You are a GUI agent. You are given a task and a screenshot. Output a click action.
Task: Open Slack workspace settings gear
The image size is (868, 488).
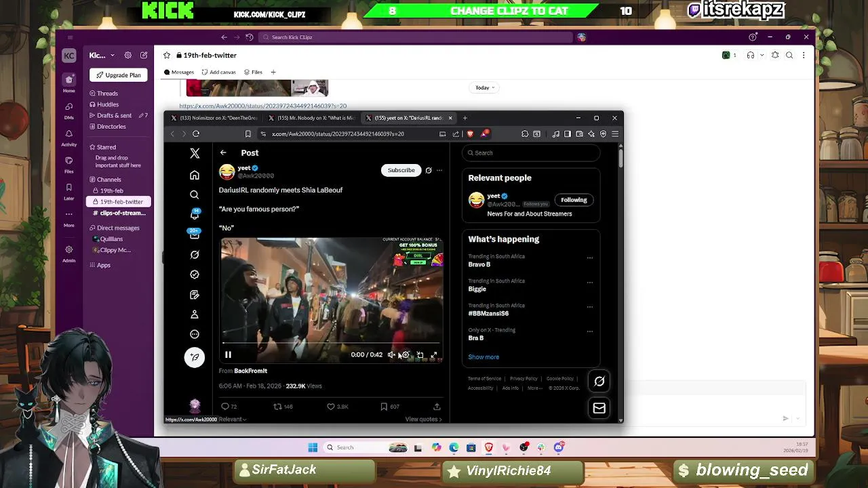point(127,56)
